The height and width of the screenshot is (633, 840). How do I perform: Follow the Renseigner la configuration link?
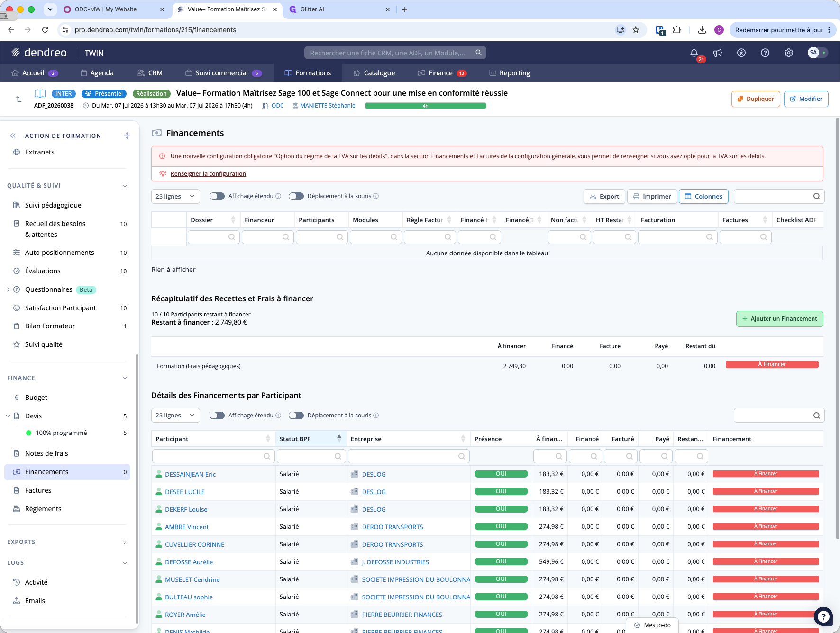pos(208,174)
